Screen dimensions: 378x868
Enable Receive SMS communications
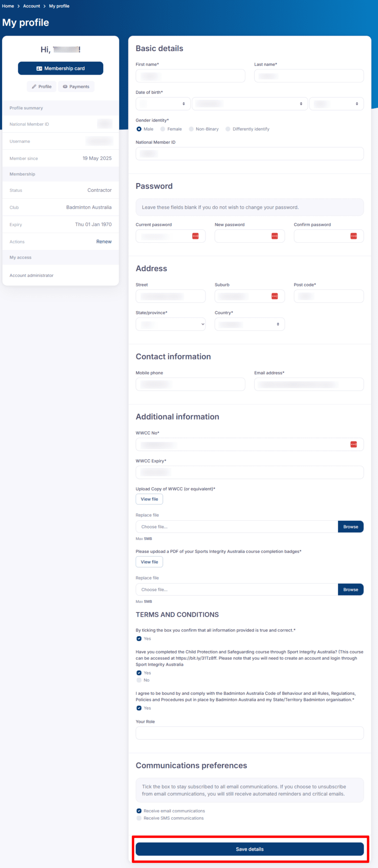[x=139, y=818]
